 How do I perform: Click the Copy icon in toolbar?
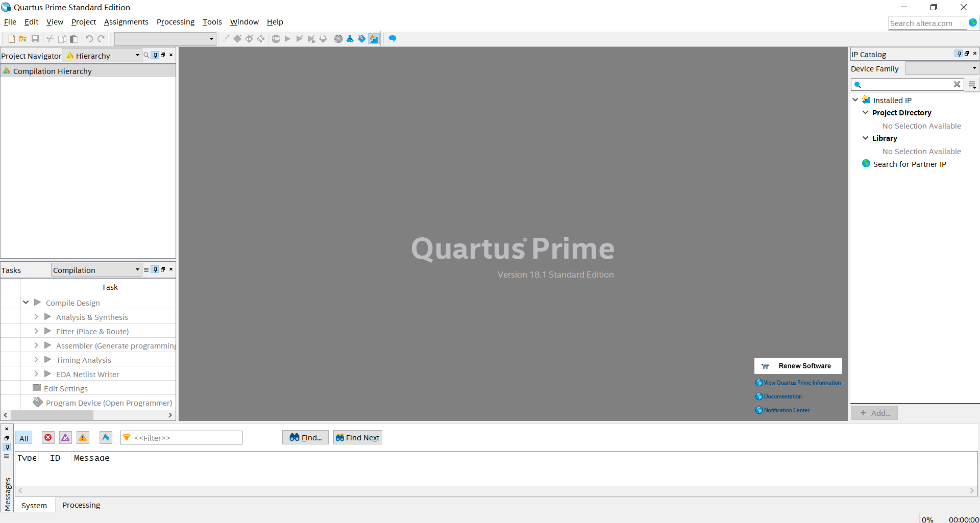coord(62,39)
